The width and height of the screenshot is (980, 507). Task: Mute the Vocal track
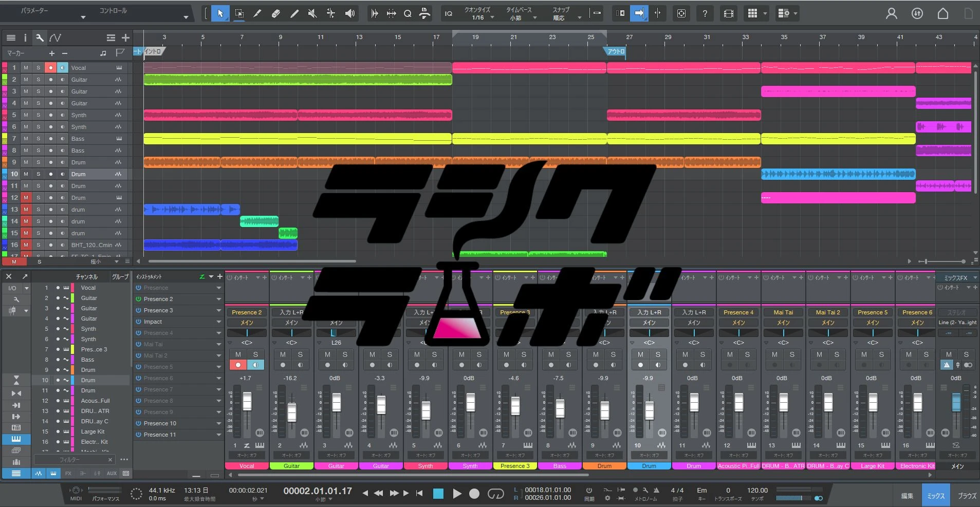pos(26,67)
